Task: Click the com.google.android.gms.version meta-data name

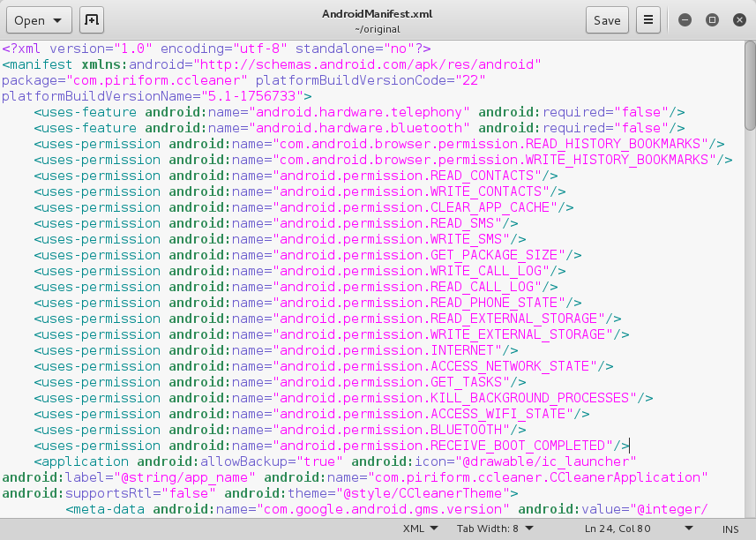Action: [383, 510]
